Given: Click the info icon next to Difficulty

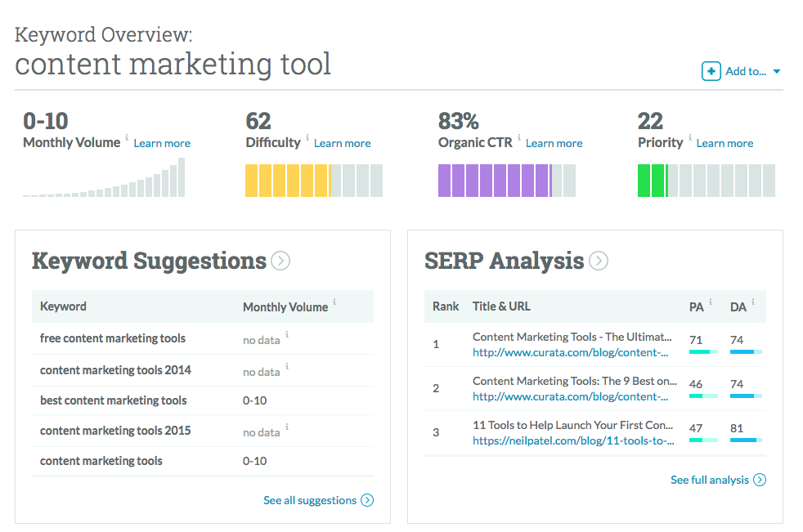Looking at the screenshot, I should (307, 137).
